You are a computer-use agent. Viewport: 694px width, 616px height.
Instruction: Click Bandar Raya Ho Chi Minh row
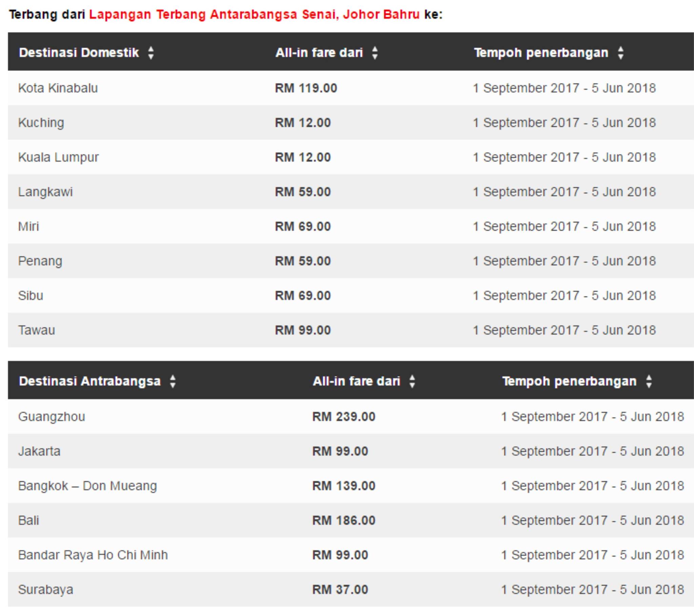(351, 555)
